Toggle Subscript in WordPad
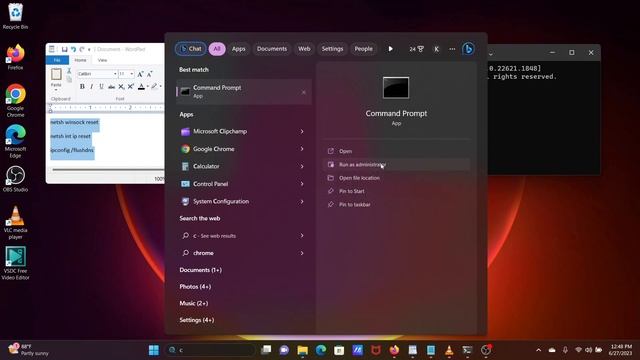640x360 pixels. (121, 87)
